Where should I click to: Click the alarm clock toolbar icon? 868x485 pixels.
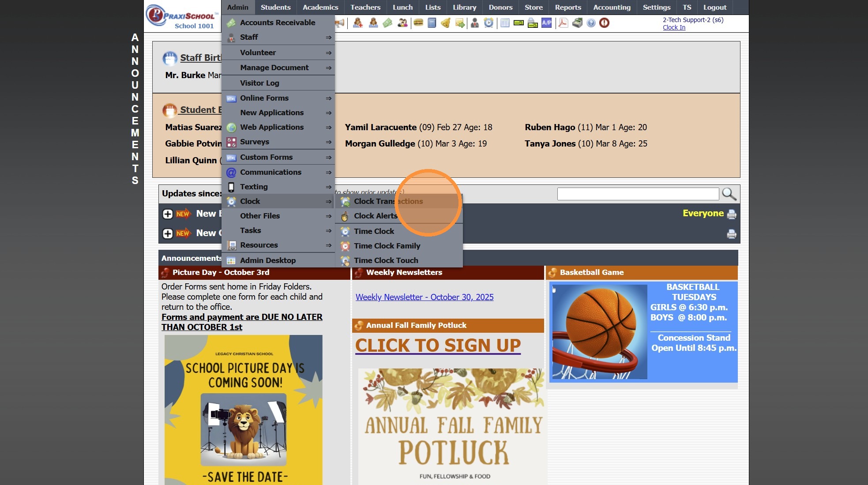488,23
